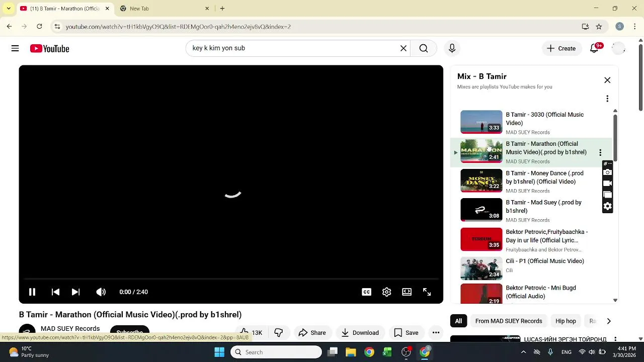Open Bektor Petrovic - Mni Bugd audio
This screenshot has width=644, height=362.
(531, 294)
